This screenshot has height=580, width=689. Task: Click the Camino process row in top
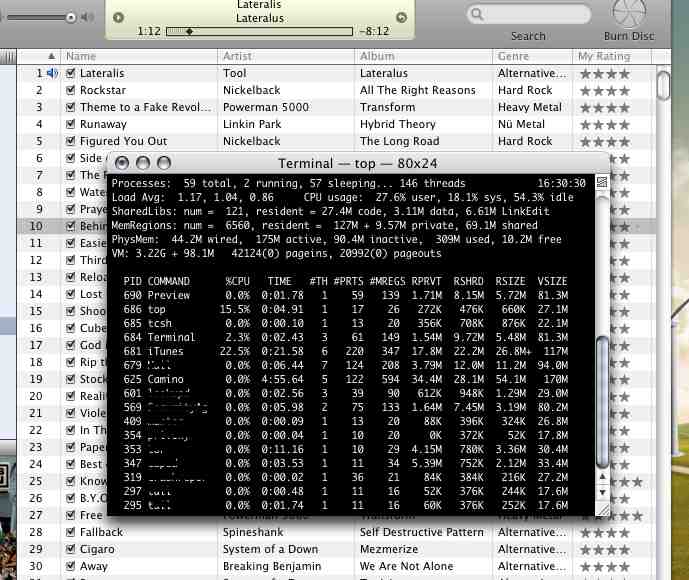pos(345,379)
